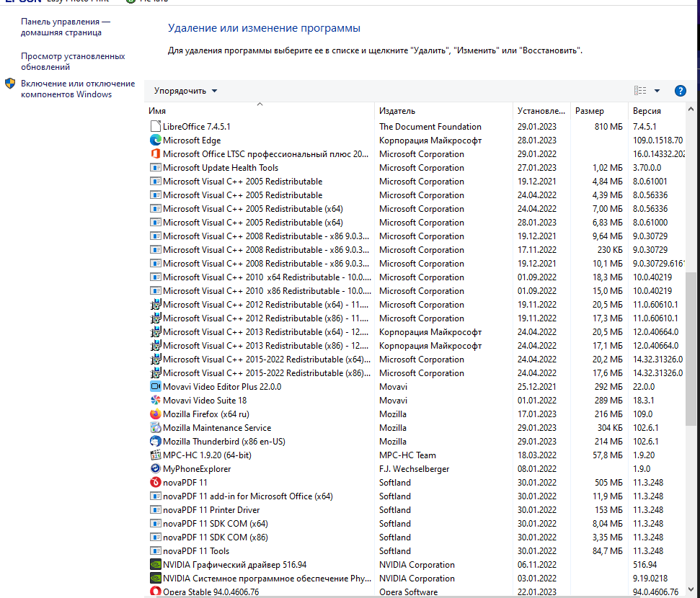Click version 9.19.0218 cell

pos(650,579)
